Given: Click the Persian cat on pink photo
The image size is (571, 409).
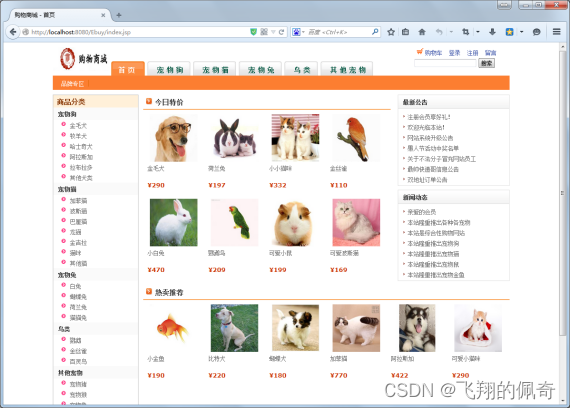Looking at the screenshot, I should [356, 223].
